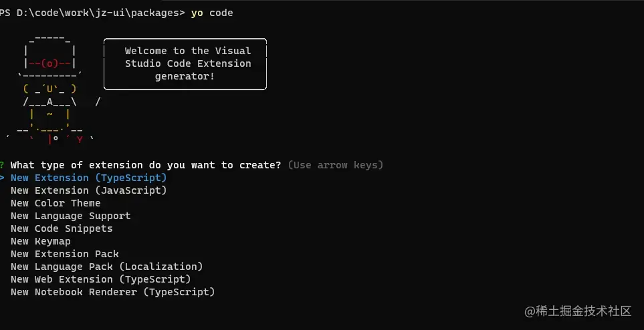The width and height of the screenshot is (644, 330).
Task: Click the mascot's red hat band
Action: point(50,63)
